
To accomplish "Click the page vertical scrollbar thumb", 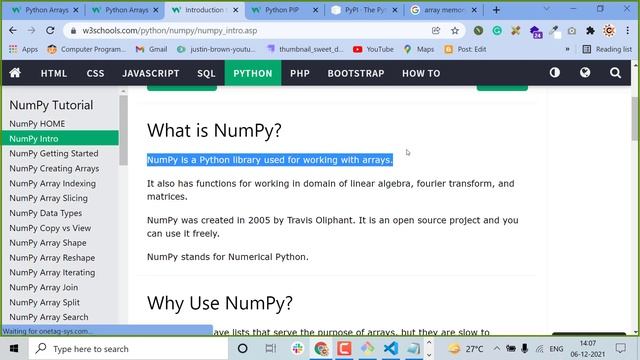I will click(x=636, y=119).
